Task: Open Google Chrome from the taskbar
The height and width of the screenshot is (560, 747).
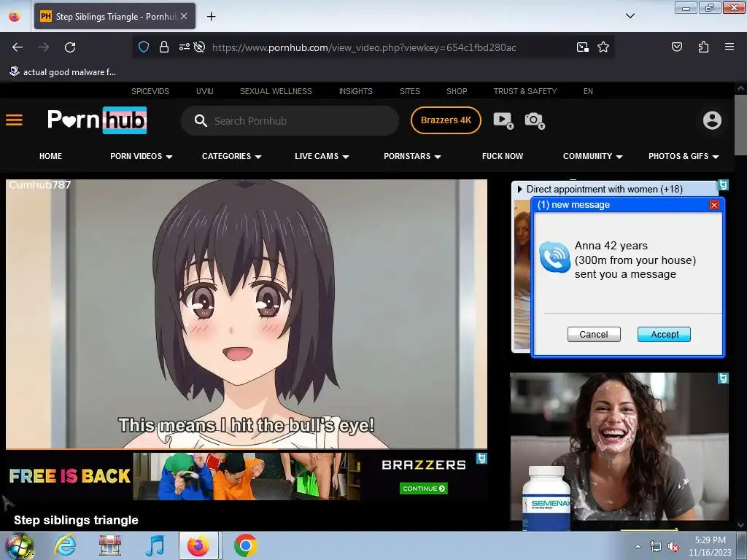Action: tap(245, 545)
